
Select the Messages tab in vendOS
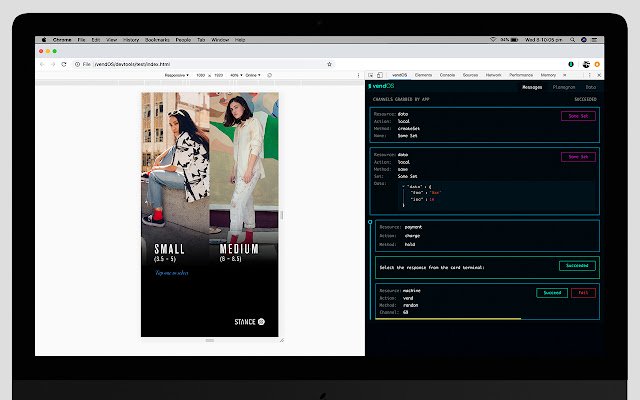(532, 87)
